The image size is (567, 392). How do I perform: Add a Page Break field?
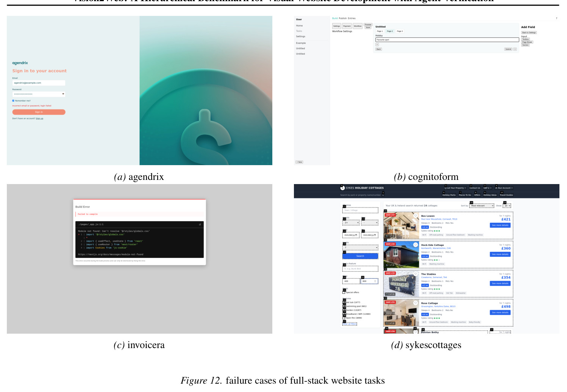[527, 42]
